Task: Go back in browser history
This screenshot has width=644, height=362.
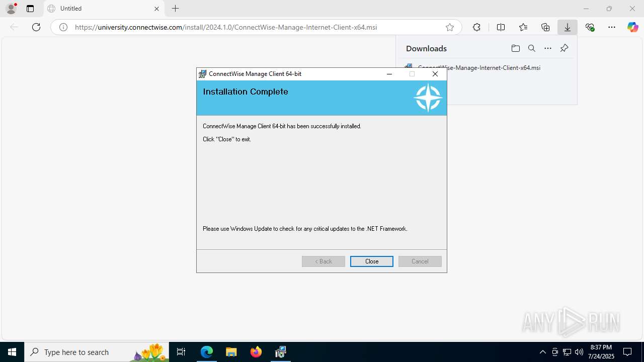Action: tap(14, 27)
